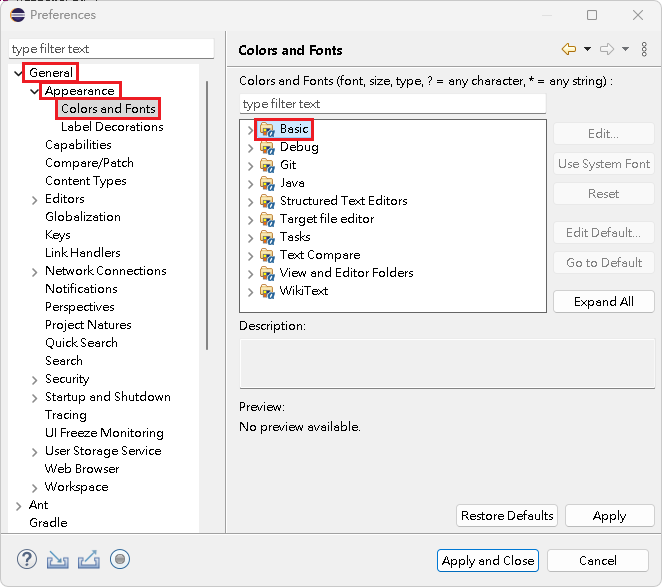Open the back history dropdown arrow
The width and height of the screenshot is (662, 587).
point(587,49)
